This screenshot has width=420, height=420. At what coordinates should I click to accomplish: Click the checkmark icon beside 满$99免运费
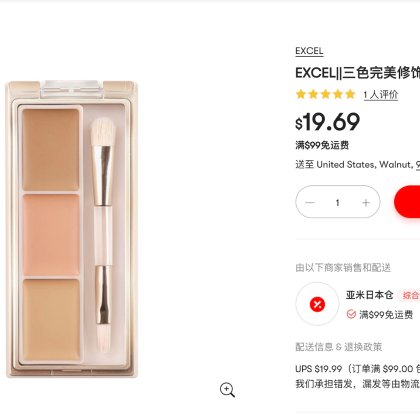pyautogui.click(x=351, y=314)
